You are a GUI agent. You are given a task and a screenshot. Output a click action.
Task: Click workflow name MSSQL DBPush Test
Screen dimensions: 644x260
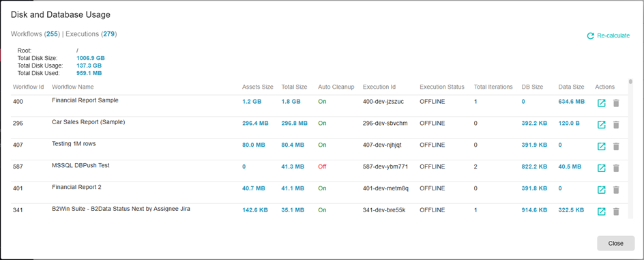[80, 165]
